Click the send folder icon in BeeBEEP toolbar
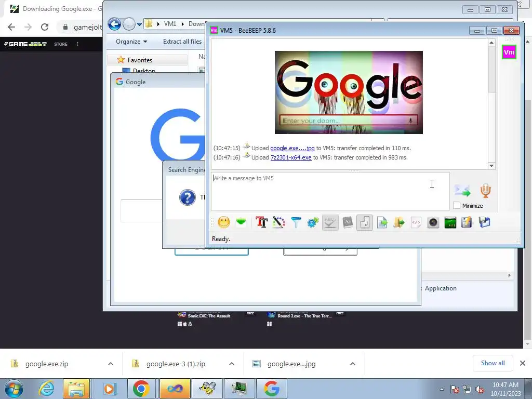Screen dimensions: 532x399 tap(399, 222)
